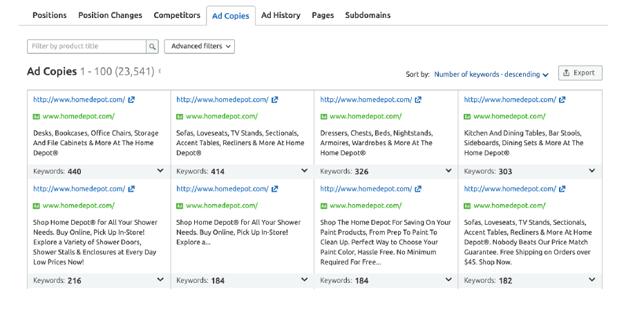
Task: Expand keywords list for the 440 keywords ad
Action: [160, 171]
